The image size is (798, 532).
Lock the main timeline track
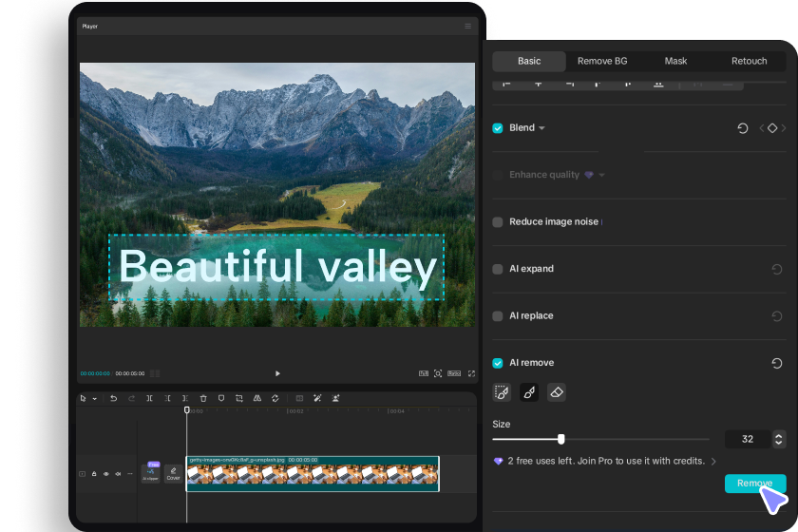pyautogui.click(x=94, y=474)
